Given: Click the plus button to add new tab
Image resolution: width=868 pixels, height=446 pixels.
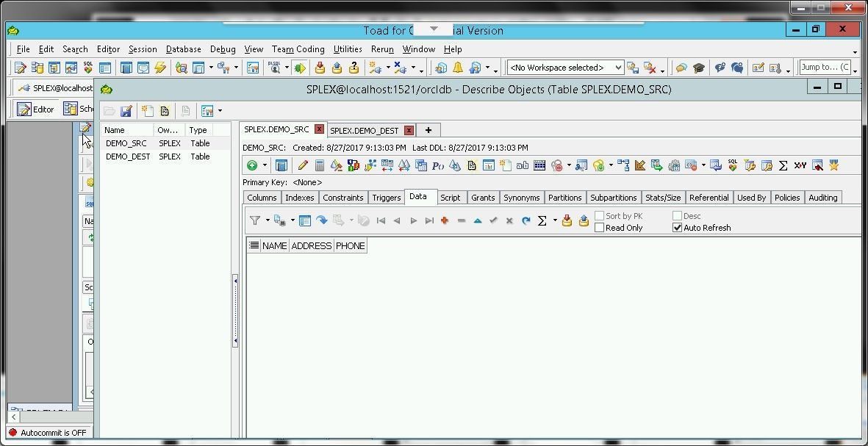Looking at the screenshot, I should 428,130.
